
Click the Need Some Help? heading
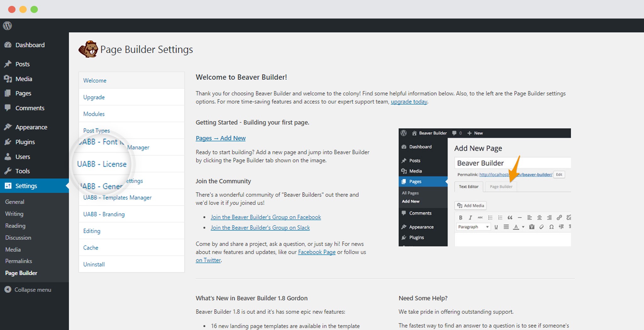point(423,298)
